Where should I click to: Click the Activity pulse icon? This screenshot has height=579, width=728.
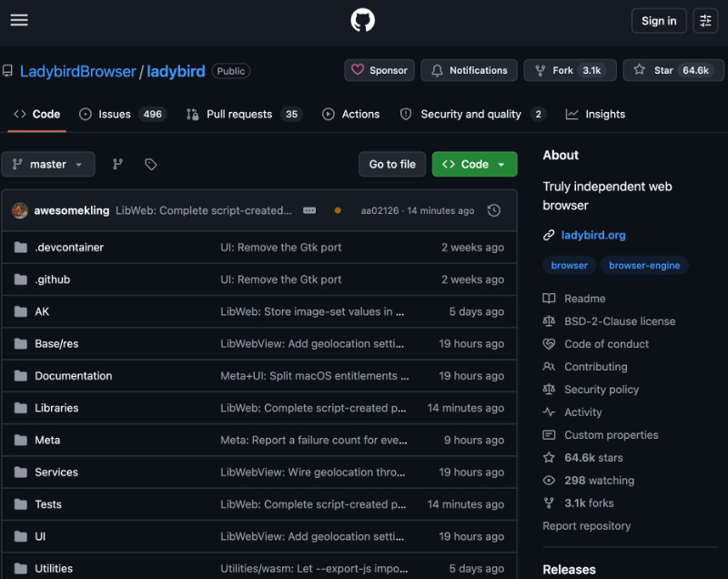pyautogui.click(x=549, y=411)
